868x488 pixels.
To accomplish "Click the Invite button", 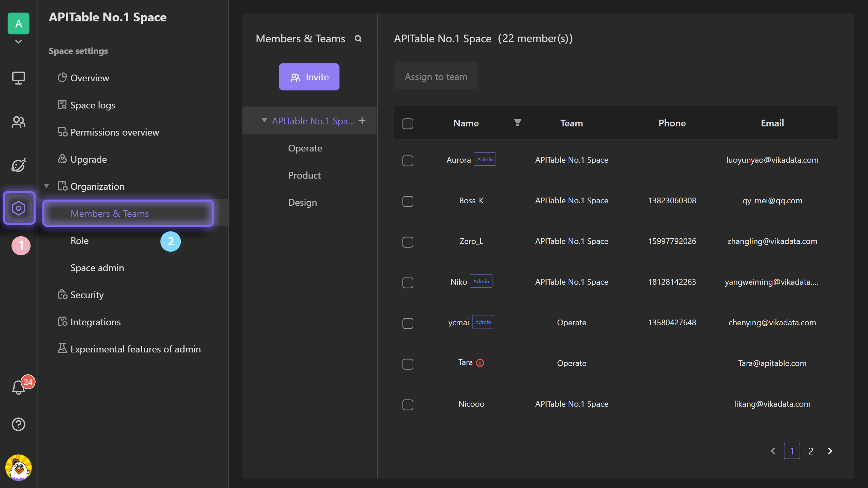I will pyautogui.click(x=309, y=77).
